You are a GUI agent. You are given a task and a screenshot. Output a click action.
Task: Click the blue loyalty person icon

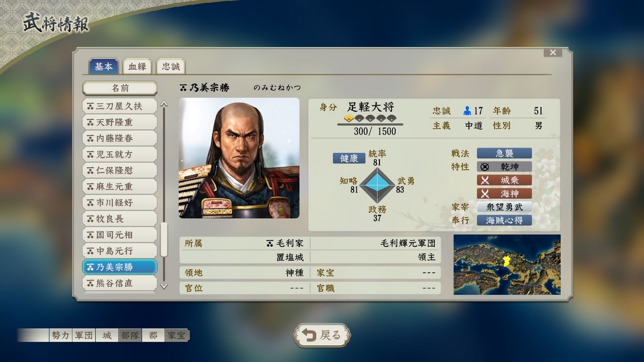point(466,111)
